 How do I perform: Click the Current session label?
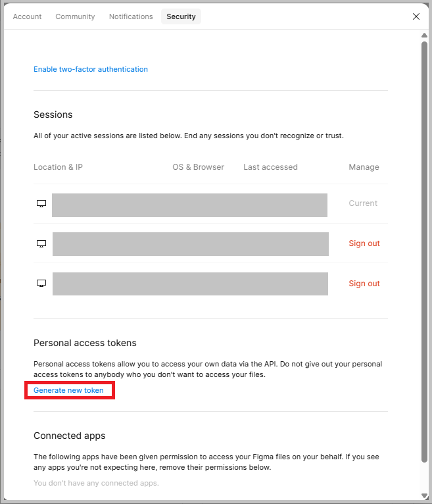click(363, 203)
